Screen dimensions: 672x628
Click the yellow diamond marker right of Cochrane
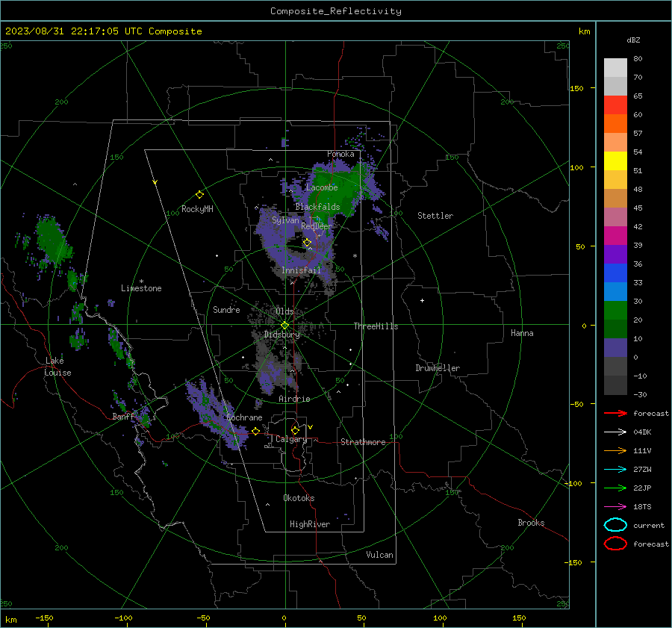pyautogui.click(x=255, y=431)
